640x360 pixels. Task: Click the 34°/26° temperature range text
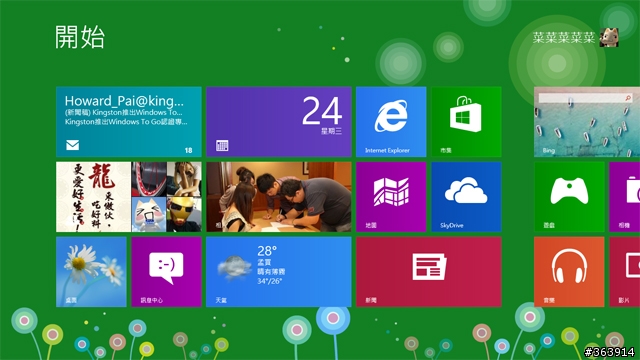269,281
